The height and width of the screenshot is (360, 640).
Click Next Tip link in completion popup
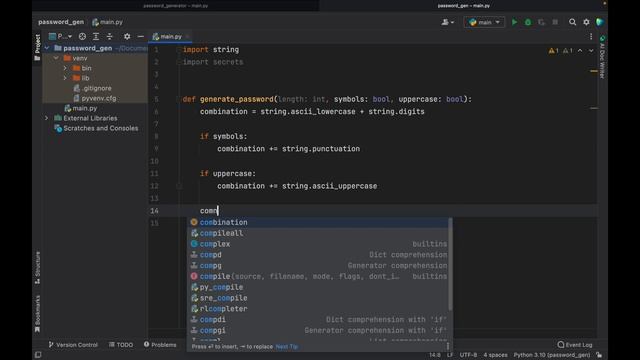click(x=287, y=347)
